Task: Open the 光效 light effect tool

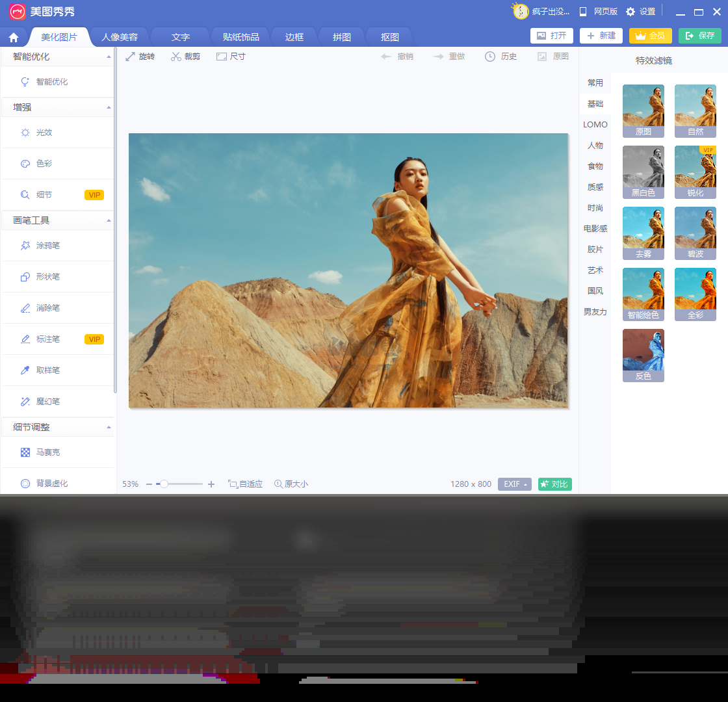Action: (x=44, y=132)
